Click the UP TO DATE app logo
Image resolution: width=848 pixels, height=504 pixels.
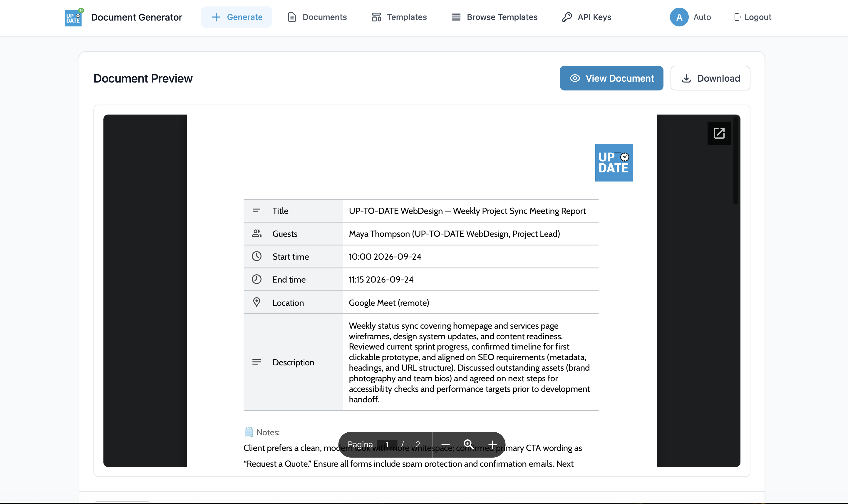[x=73, y=17]
